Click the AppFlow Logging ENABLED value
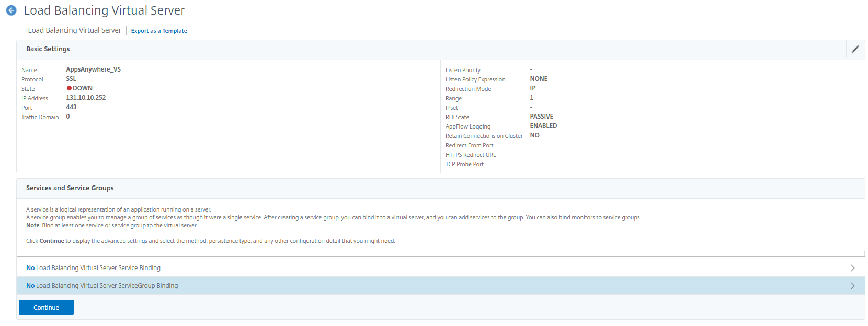Image resolution: width=868 pixels, height=326 pixels. tap(543, 126)
